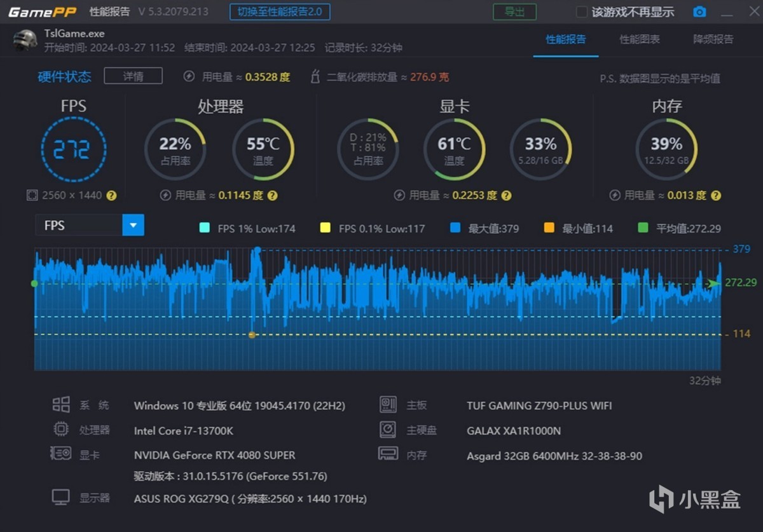Click CPU power lightning icon under 处理器
The height and width of the screenshot is (532, 763).
click(x=165, y=196)
